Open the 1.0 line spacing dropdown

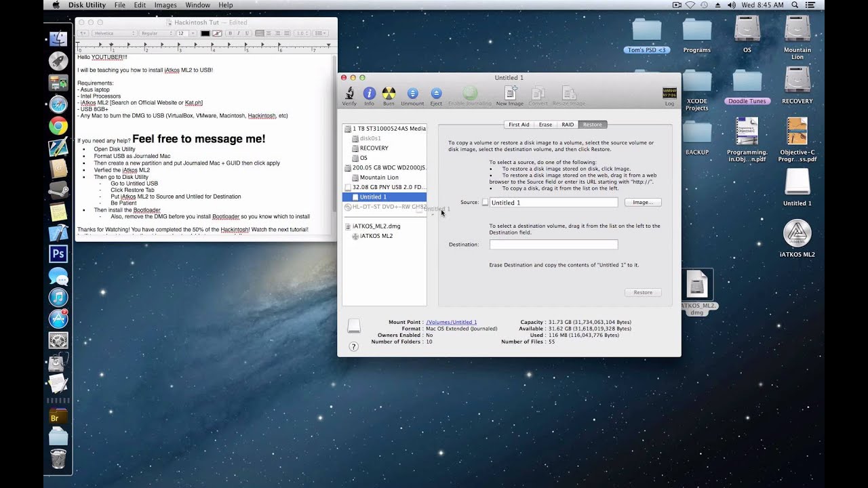303,33
